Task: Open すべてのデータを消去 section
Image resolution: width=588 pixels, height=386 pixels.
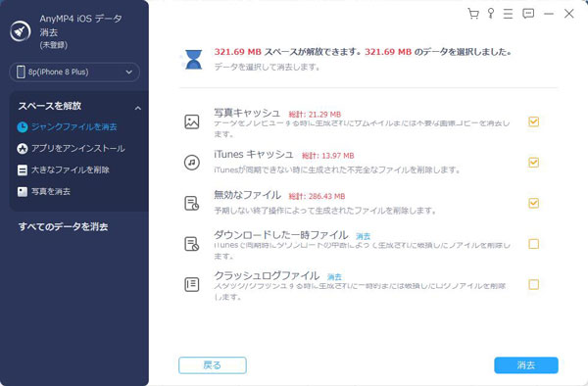Action: 64,226
